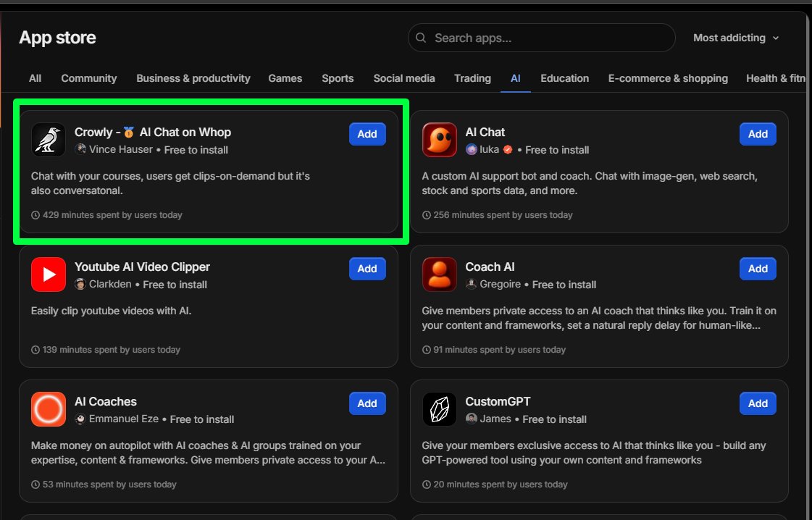Click 'Make money on autopilot' description
Screen dimensions: 812x520
coord(208,453)
